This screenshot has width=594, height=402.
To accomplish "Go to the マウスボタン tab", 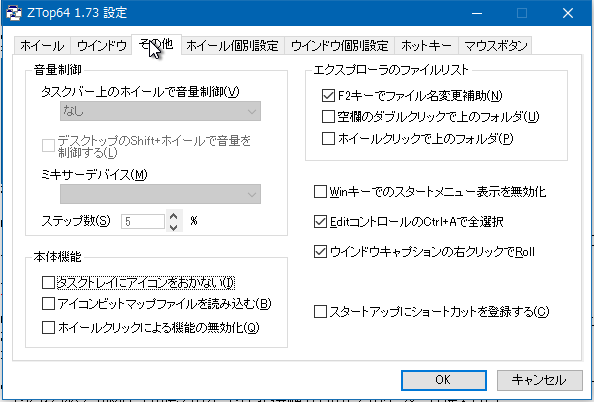I will point(495,46).
